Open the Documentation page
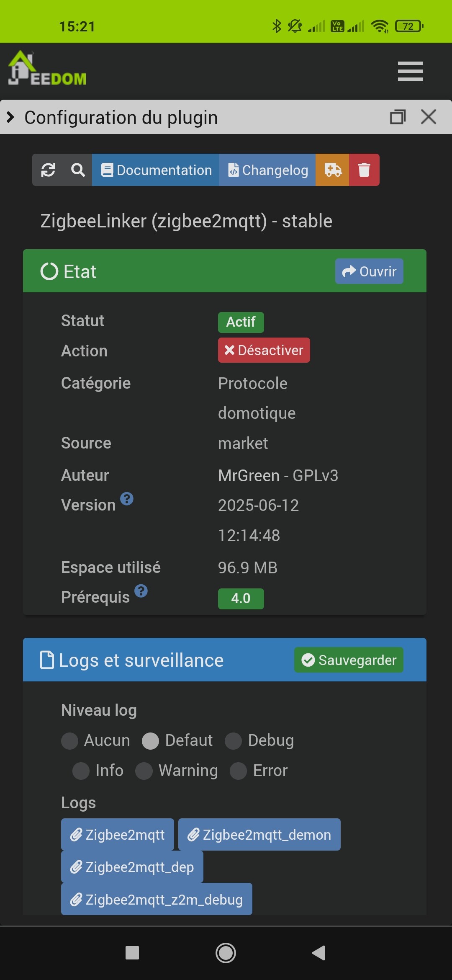The image size is (452, 980). (x=156, y=170)
